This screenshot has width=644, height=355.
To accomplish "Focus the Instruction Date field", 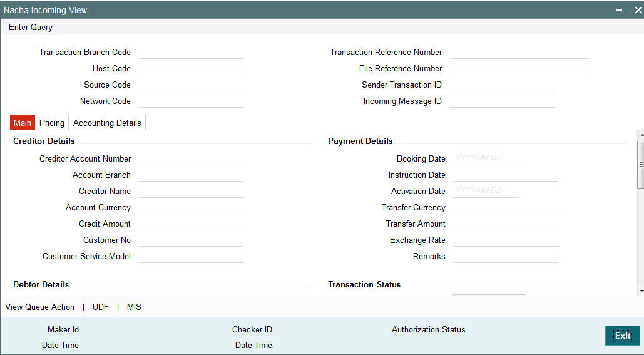I will [506, 175].
